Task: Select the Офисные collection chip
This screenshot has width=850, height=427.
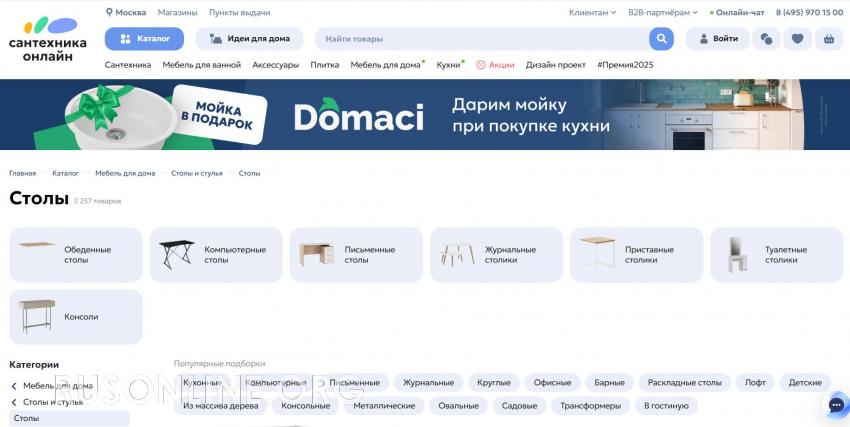Action: point(552,383)
